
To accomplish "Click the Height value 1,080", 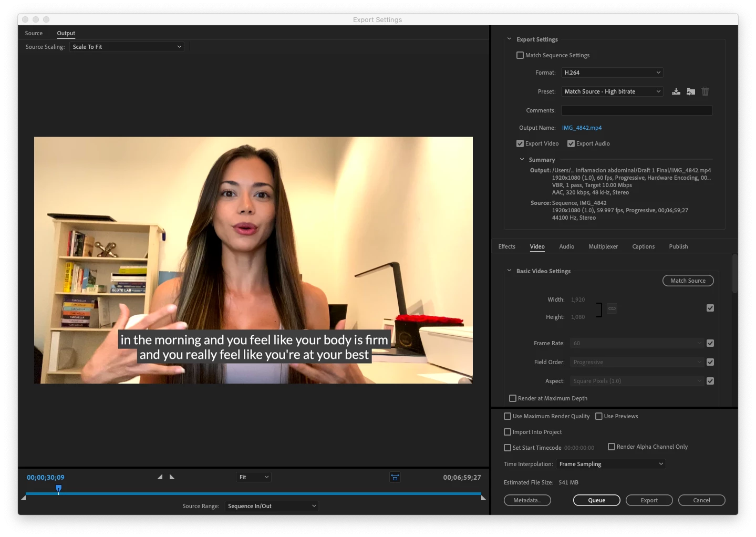I will 578,317.
